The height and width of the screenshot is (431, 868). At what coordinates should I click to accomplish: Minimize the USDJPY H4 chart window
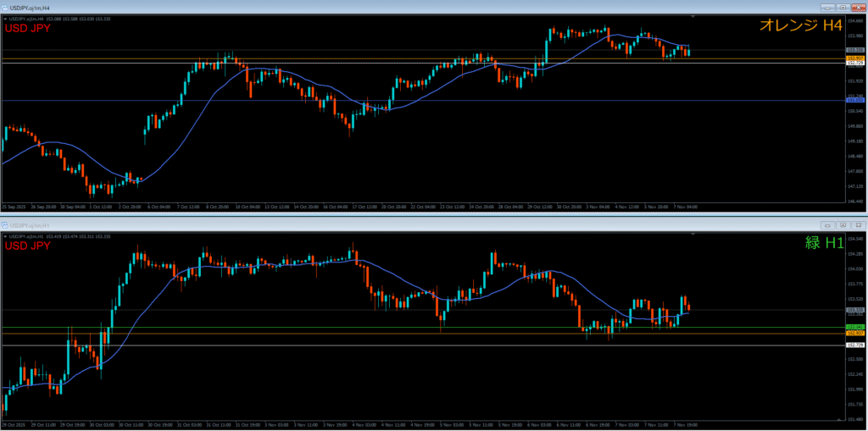click(x=828, y=7)
